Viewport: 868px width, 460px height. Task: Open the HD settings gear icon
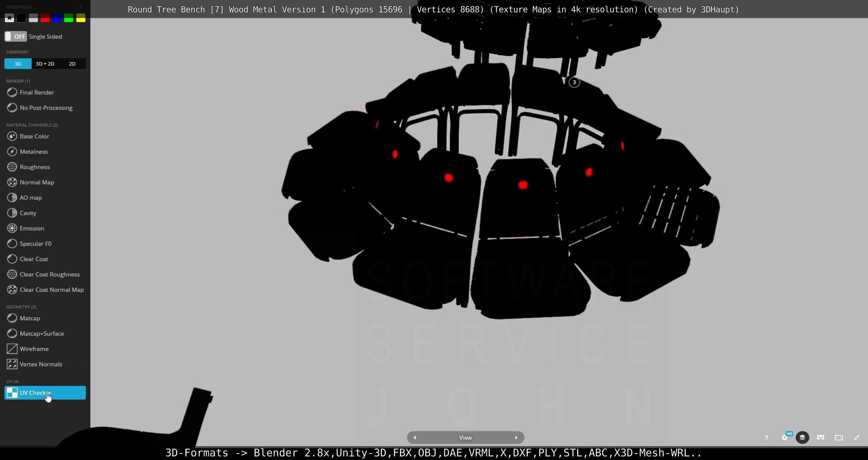coord(784,437)
